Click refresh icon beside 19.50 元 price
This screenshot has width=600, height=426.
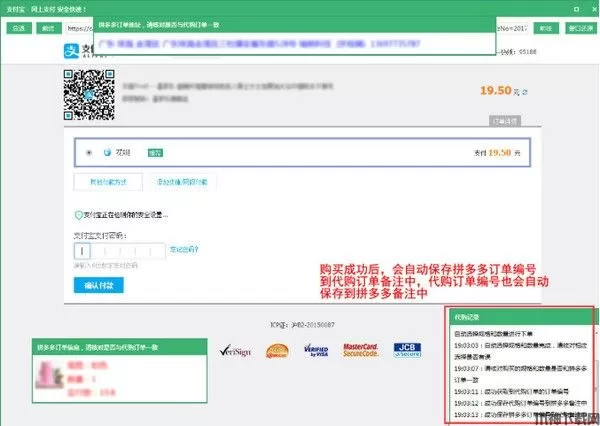[525, 92]
